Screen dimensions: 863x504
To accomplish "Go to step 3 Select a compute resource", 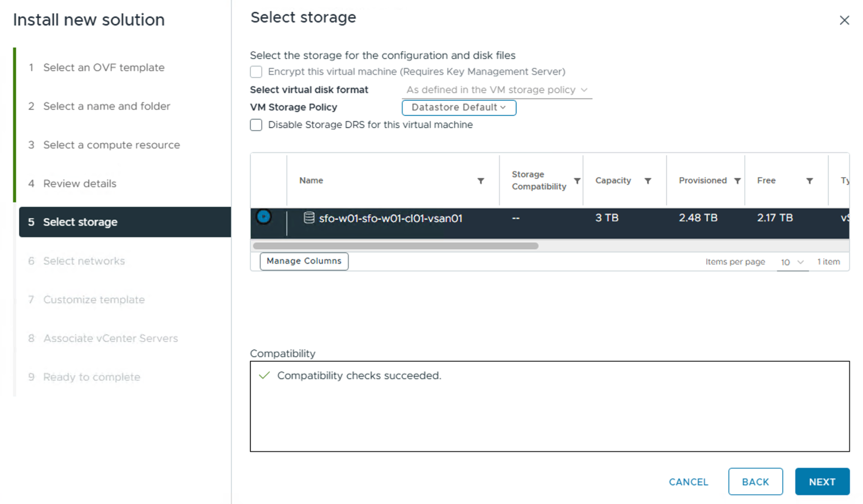I will (x=111, y=145).
